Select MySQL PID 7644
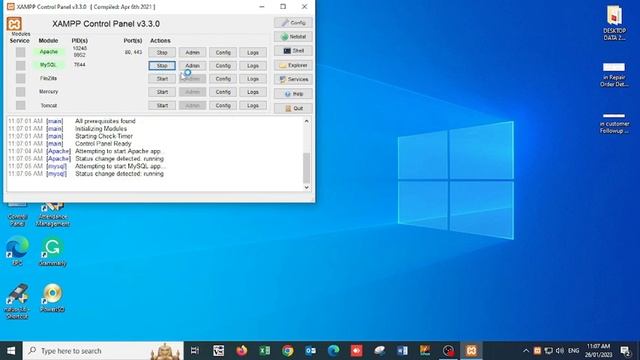 [x=80, y=64]
